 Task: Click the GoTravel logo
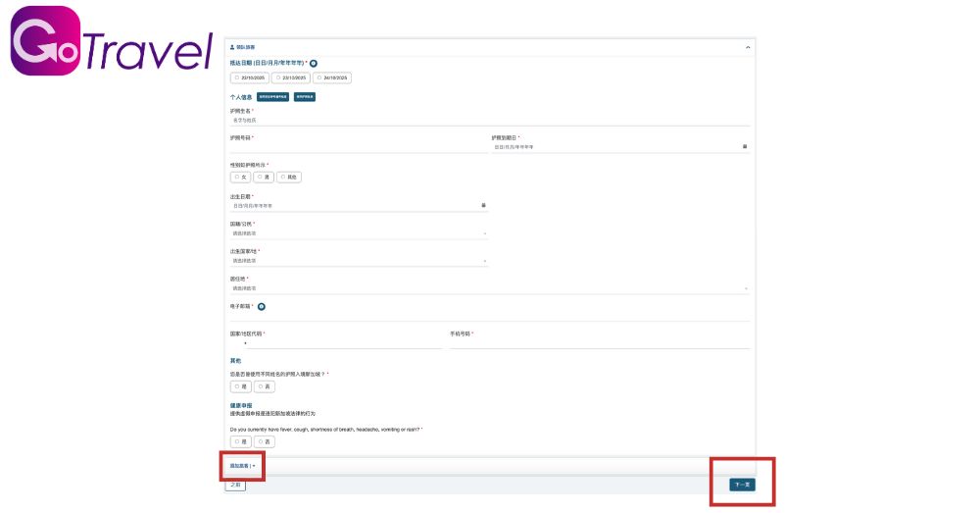111,41
